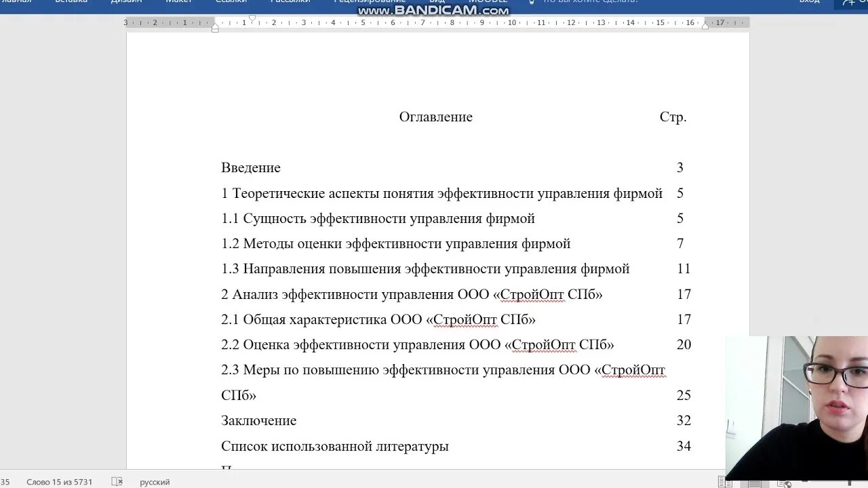Click line '1.2 Методы оценки эффективности'
This screenshot has height=488, width=868.
395,243
